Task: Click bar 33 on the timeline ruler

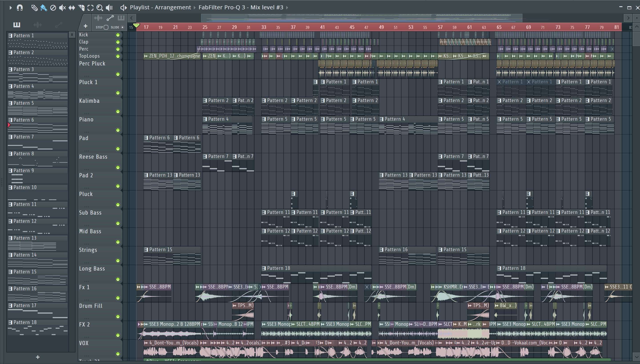Action: point(264,27)
